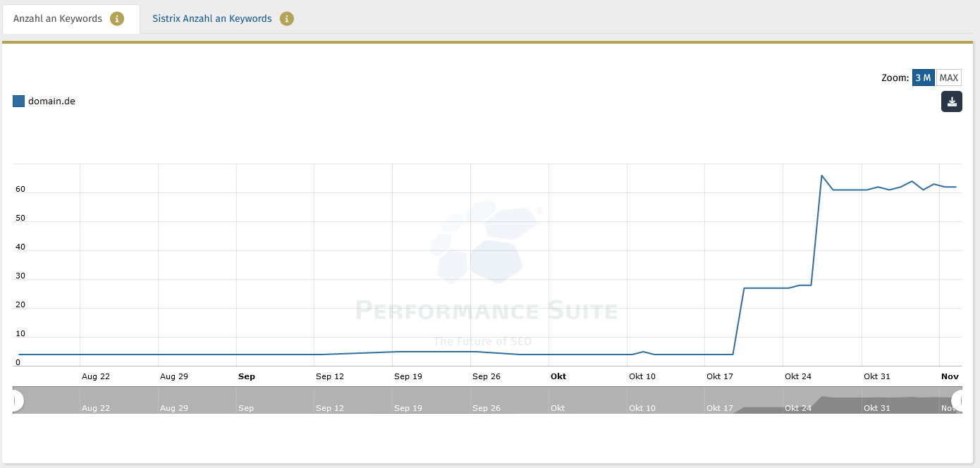Image resolution: width=980 pixels, height=468 pixels.
Task: Click the Okt 31 x-axis label
Action: click(877, 376)
